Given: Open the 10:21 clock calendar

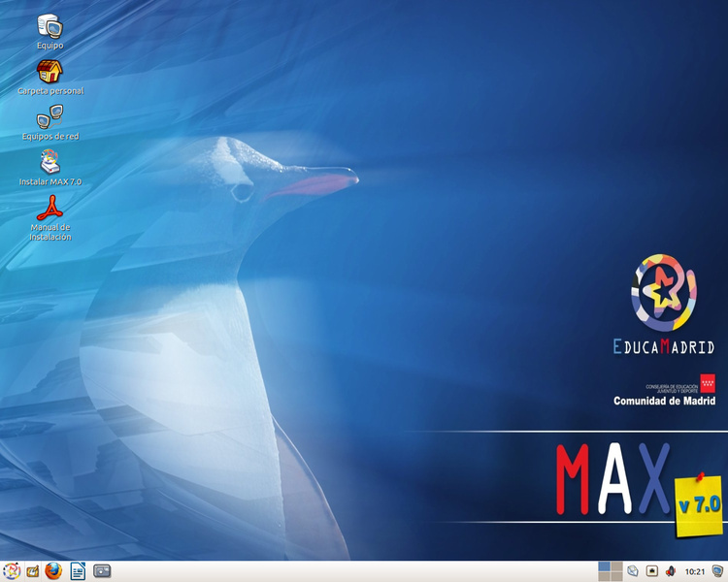Looking at the screenshot, I should pyautogui.click(x=695, y=571).
